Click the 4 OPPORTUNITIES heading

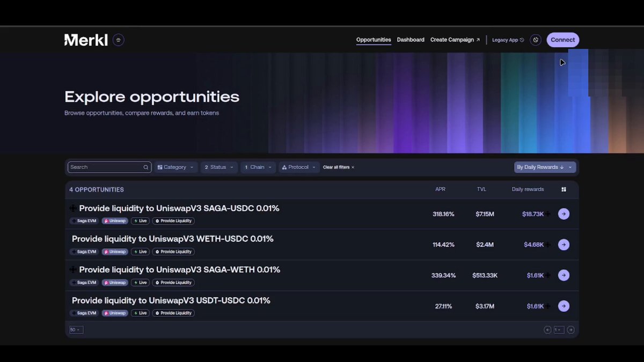pyautogui.click(x=97, y=190)
